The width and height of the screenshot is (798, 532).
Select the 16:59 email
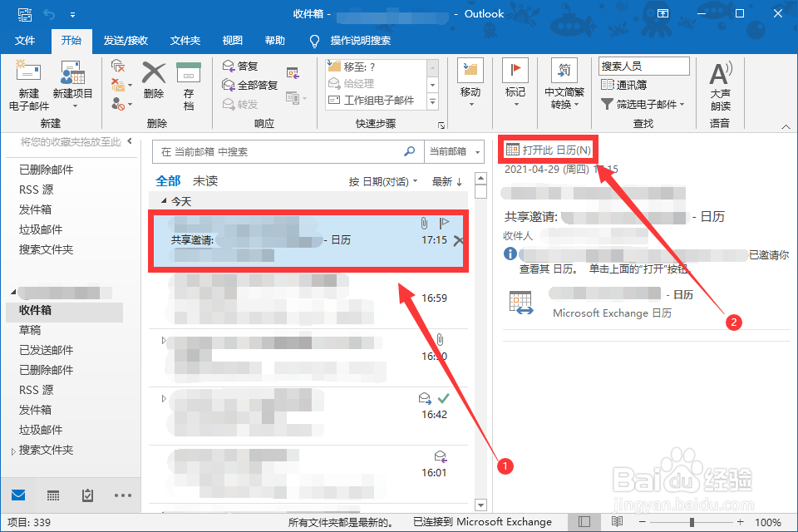pyautogui.click(x=308, y=300)
